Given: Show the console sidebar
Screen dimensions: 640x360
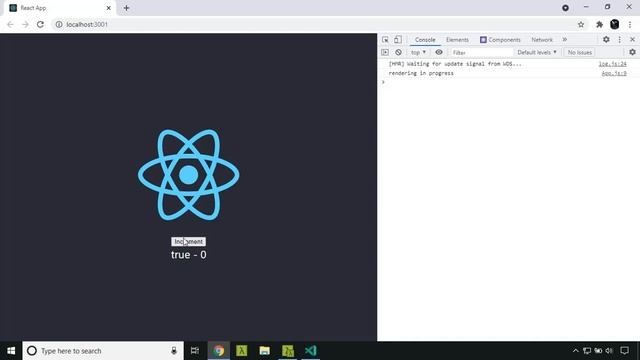Looking at the screenshot, I should pyautogui.click(x=385, y=52).
